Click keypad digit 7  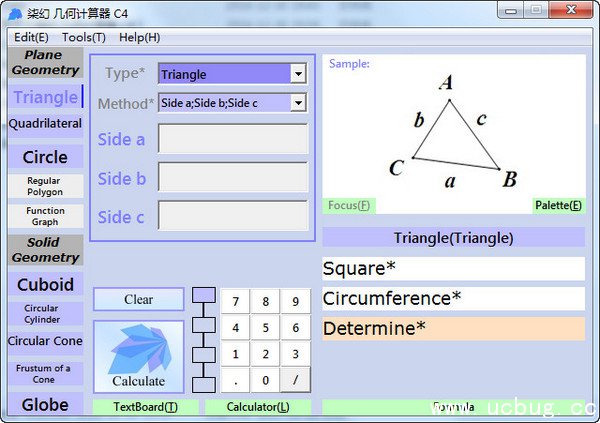[x=235, y=302]
